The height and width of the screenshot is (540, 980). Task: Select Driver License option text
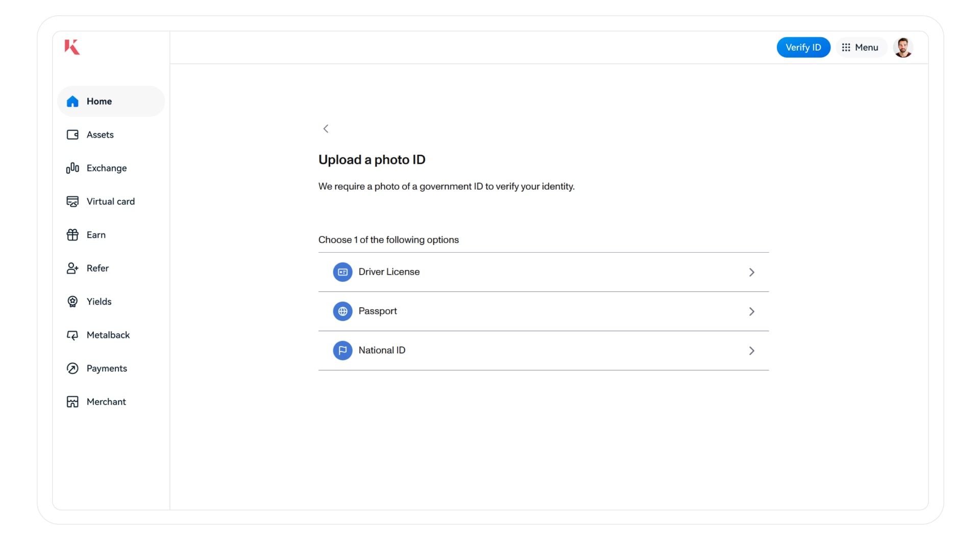389,272
